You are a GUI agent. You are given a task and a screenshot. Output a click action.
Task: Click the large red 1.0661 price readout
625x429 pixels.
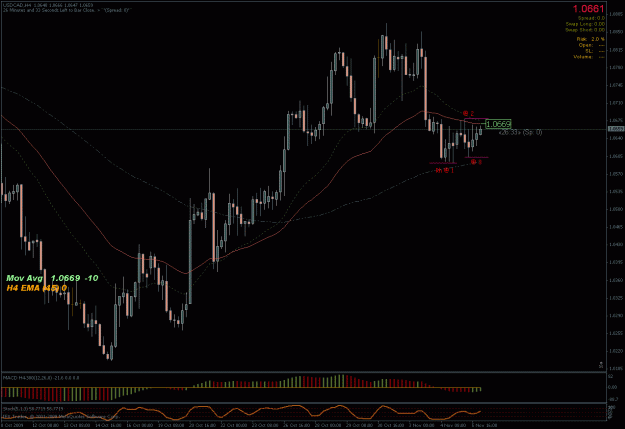(588, 9)
